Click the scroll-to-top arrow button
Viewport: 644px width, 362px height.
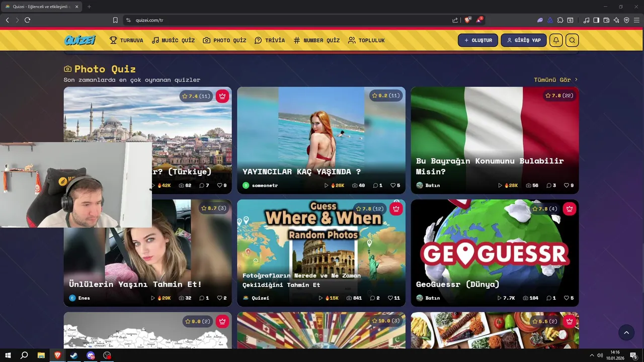coord(626,332)
